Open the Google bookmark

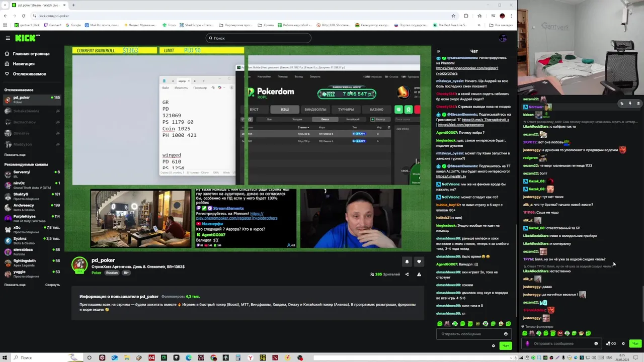(x=73, y=25)
